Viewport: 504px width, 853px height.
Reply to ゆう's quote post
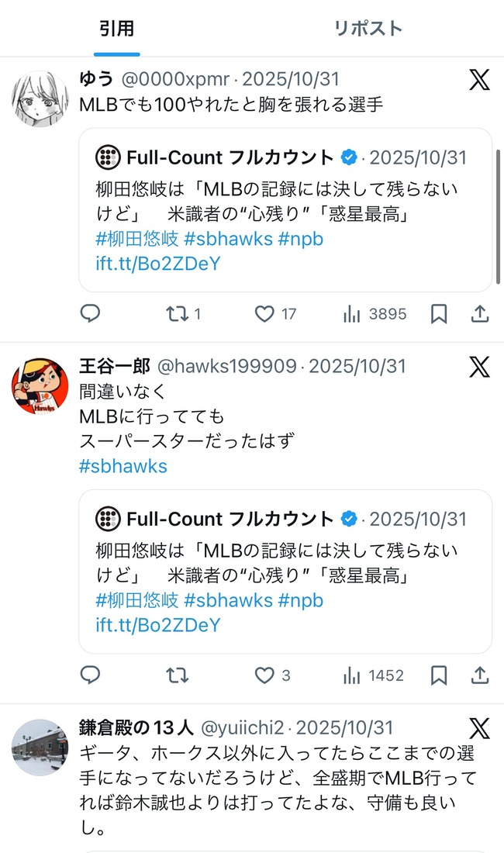pyautogui.click(x=90, y=313)
